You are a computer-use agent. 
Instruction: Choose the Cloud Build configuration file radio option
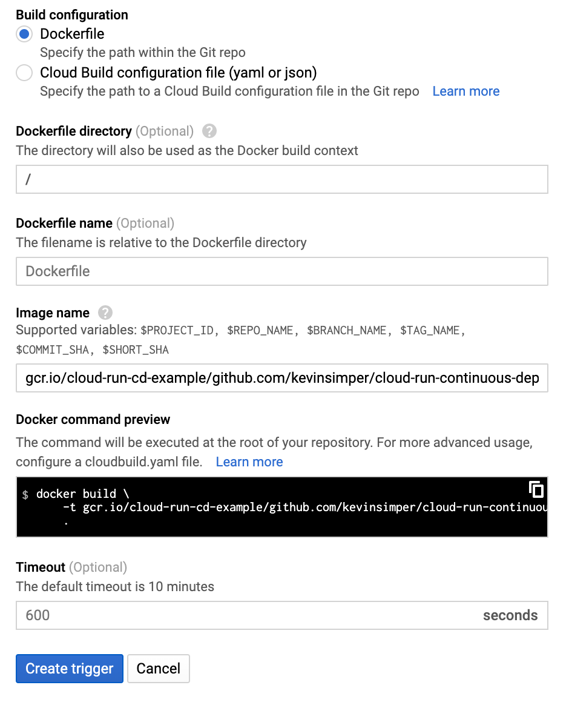click(x=24, y=73)
